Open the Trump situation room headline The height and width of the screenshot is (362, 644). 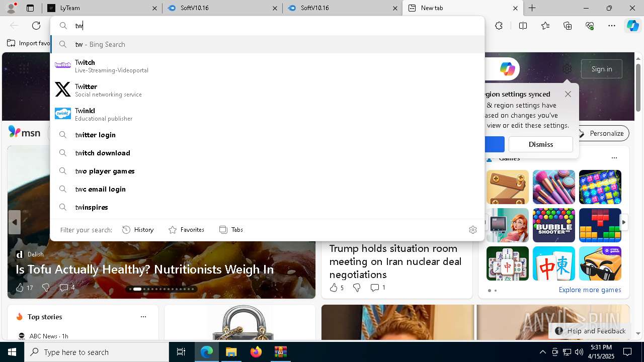click(x=395, y=261)
